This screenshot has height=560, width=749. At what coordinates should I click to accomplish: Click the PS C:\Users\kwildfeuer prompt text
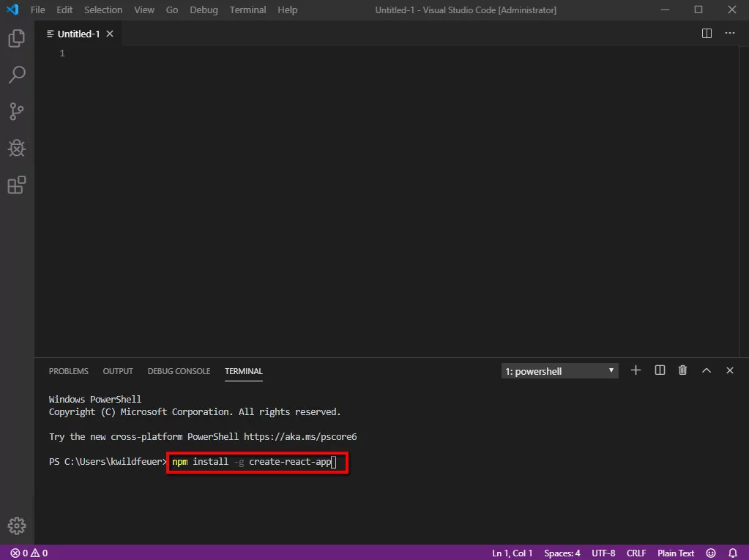(108, 462)
